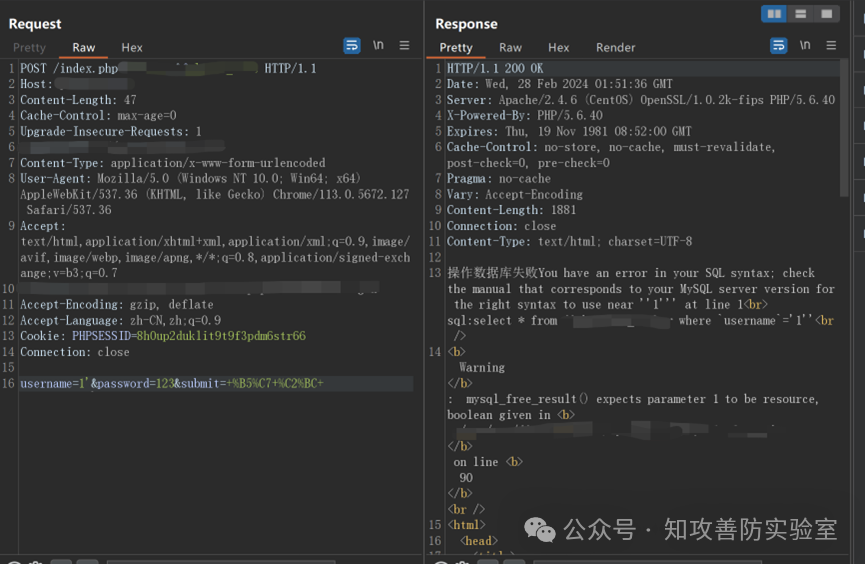Viewport: 865px width, 564px height.
Task: Select Request Raw tab
Action: coord(83,47)
